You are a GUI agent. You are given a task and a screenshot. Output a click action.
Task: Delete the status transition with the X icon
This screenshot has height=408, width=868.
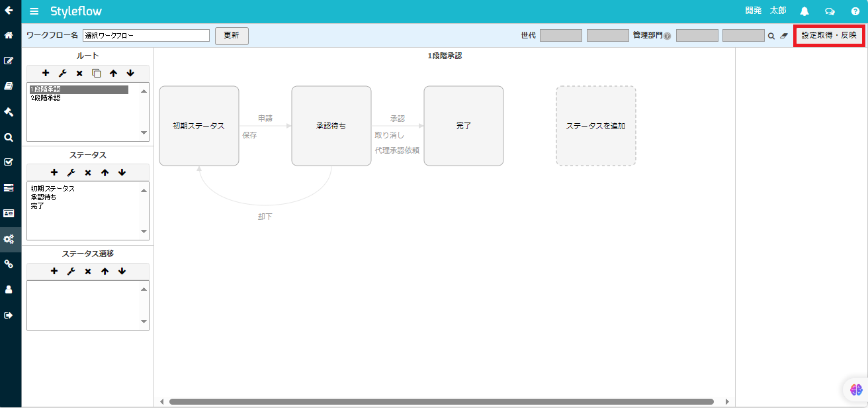tap(88, 271)
